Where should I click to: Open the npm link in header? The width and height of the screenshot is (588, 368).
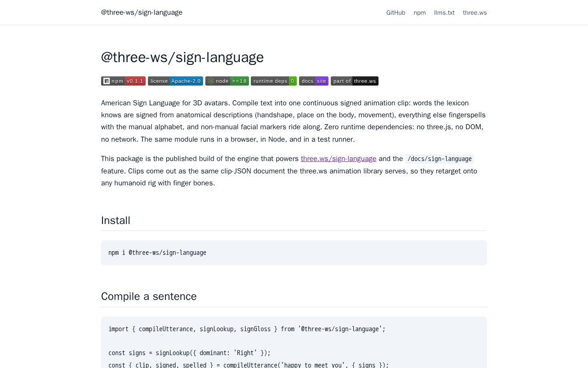[419, 12]
